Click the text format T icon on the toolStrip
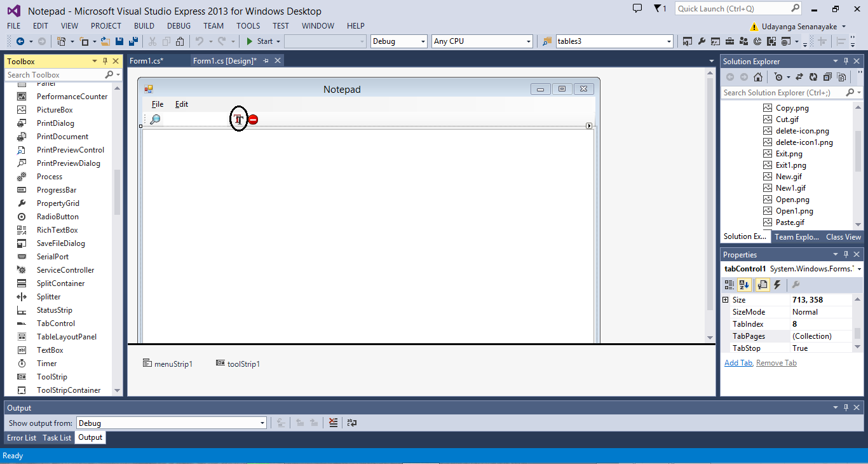The image size is (868, 464). tap(238, 119)
